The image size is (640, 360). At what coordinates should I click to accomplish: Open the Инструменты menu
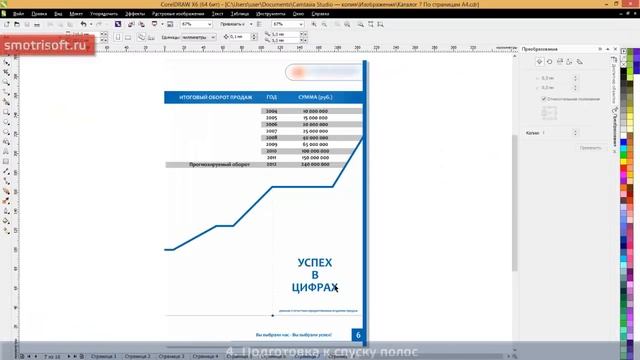point(271,14)
